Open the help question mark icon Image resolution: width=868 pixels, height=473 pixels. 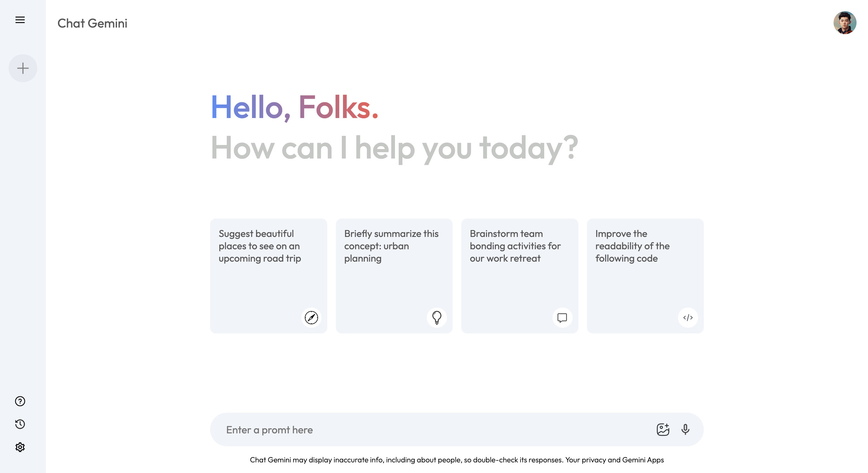coord(20,401)
